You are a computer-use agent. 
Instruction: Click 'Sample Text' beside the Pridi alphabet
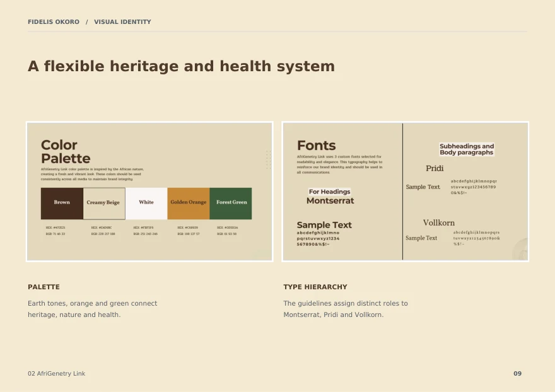coord(423,187)
